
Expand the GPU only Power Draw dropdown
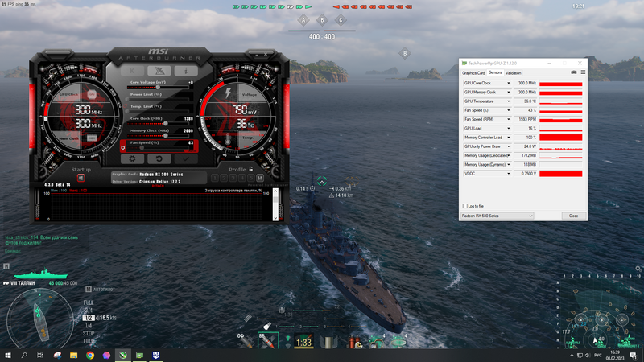[509, 146]
